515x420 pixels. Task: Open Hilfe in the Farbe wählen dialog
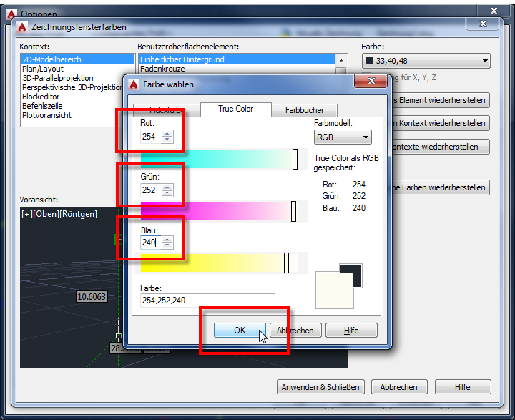[350, 331]
